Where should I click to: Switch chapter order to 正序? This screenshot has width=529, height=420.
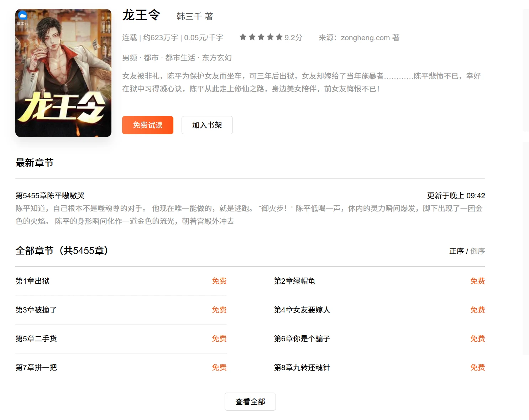(456, 251)
